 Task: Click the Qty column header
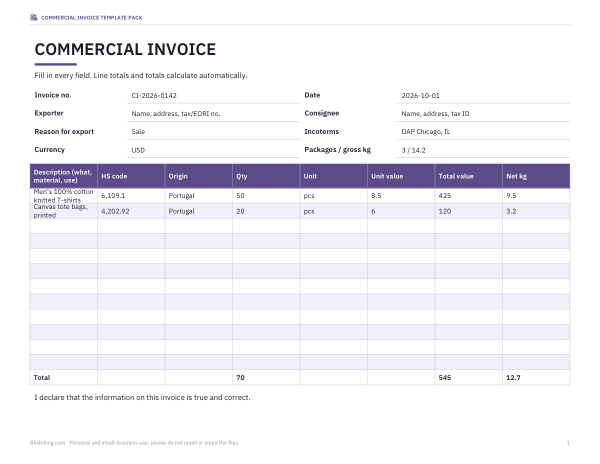pyautogui.click(x=266, y=176)
